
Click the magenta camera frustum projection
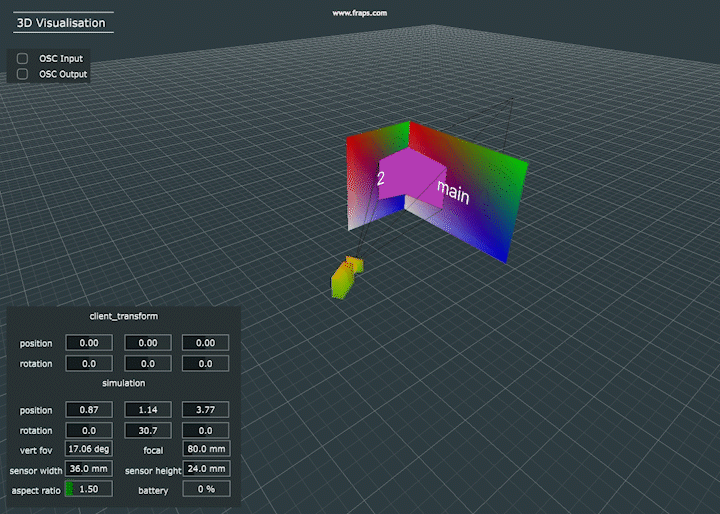click(412, 177)
